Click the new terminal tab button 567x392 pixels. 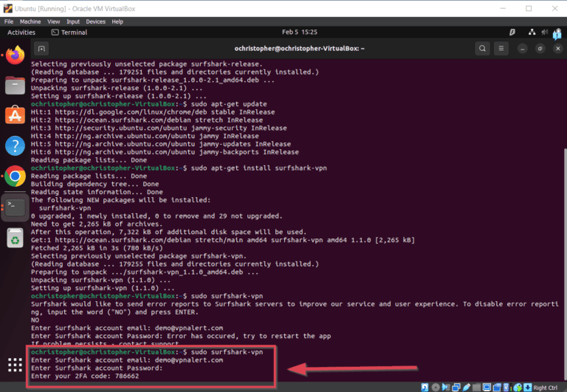(x=42, y=49)
